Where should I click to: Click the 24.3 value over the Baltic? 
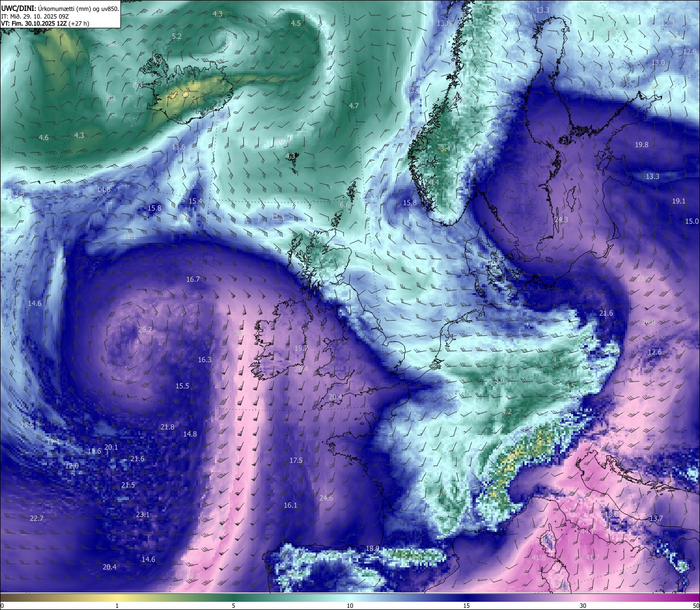point(561,220)
